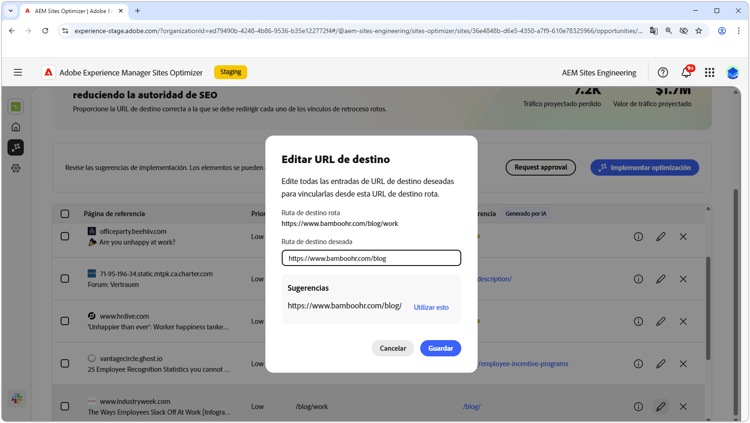Click the suggested https://www.bamboohr.com/blog/ URL text
Screen dimensions: 750x423
[344, 305]
